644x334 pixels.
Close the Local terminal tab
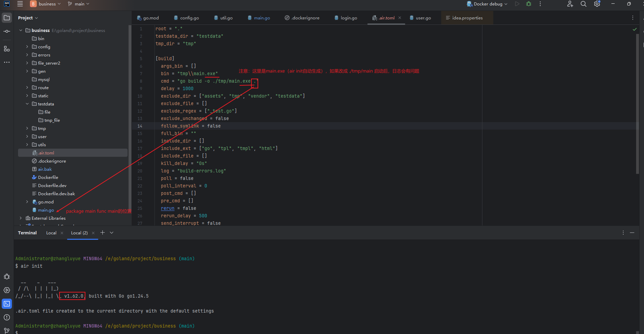62,233
